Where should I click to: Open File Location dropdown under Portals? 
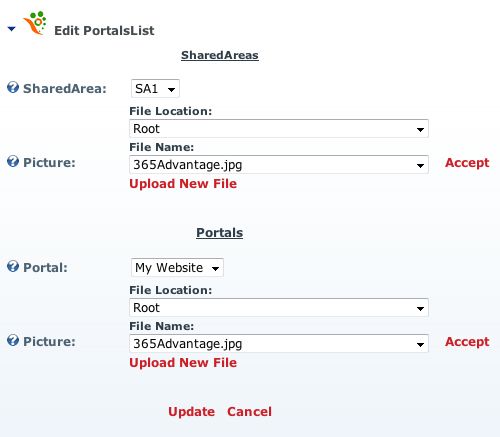(279, 308)
